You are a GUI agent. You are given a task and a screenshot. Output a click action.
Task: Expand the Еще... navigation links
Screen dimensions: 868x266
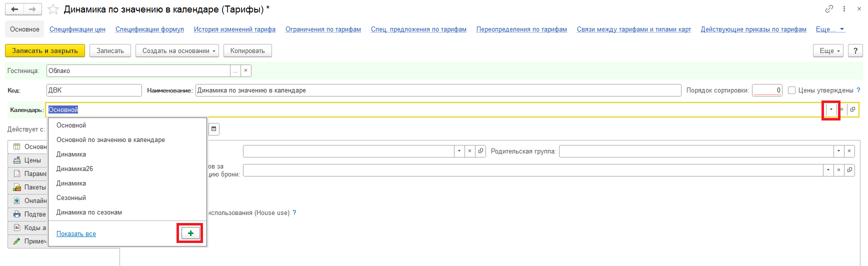coord(830,29)
